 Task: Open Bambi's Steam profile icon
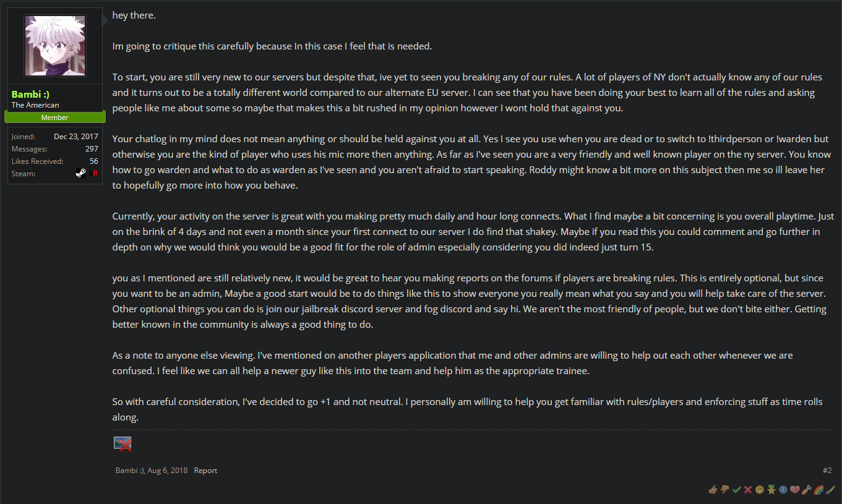pyautogui.click(x=81, y=174)
